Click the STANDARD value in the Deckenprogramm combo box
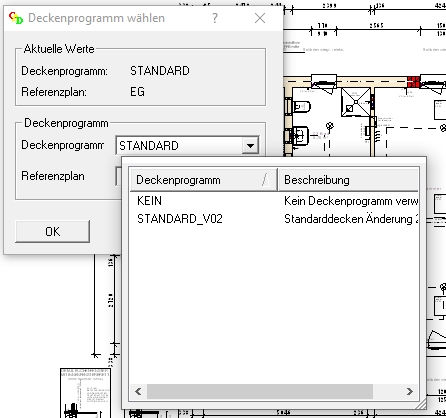The width and height of the screenshot is (446, 418). pyautogui.click(x=149, y=146)
